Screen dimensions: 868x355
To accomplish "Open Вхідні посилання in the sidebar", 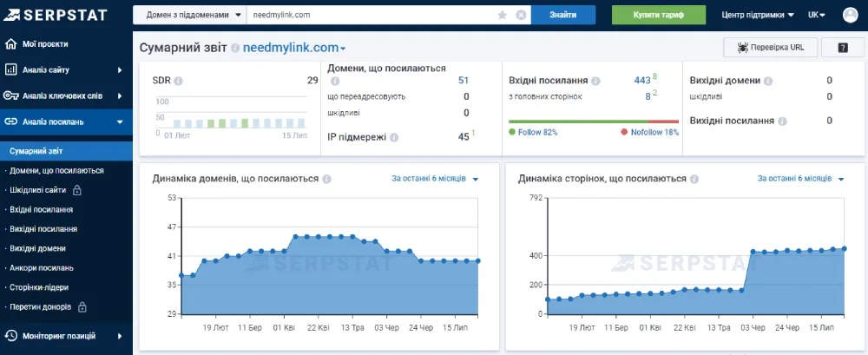I will [41, 209].
